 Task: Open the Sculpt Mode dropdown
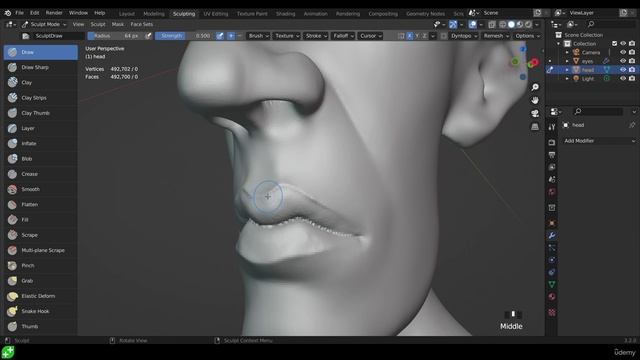tap(44, 24)
